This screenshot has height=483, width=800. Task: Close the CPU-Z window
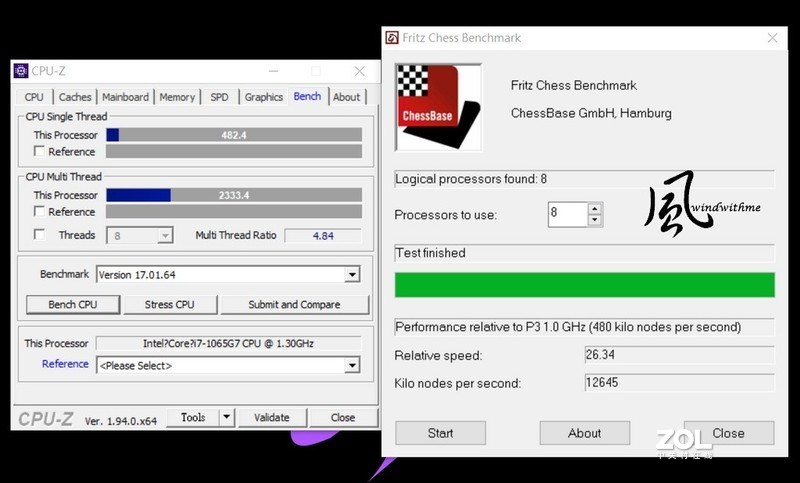click(360, 71)
